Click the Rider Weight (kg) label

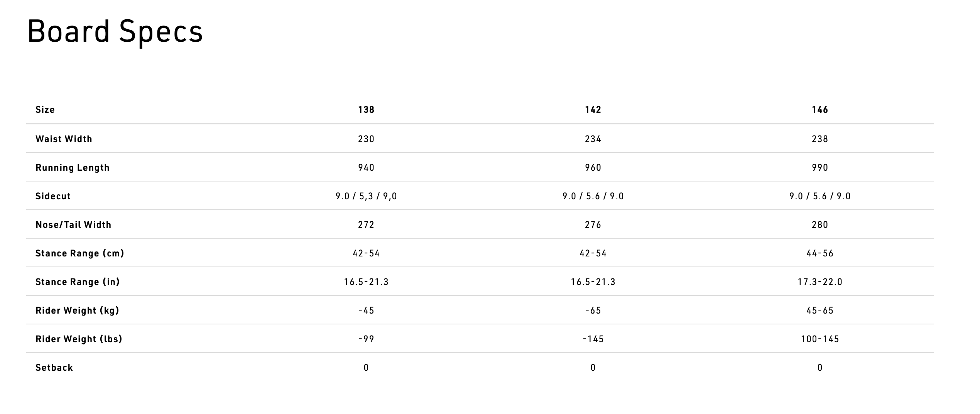77,310
